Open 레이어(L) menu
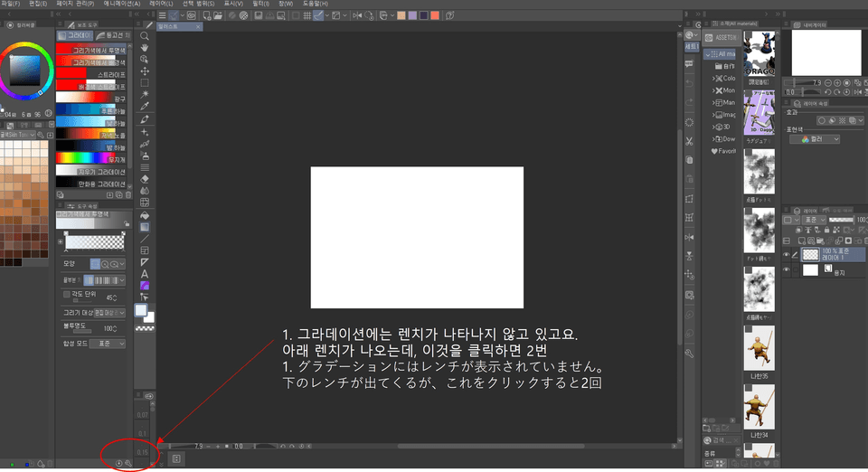This screenshot has width=868, height=472. 161,4
